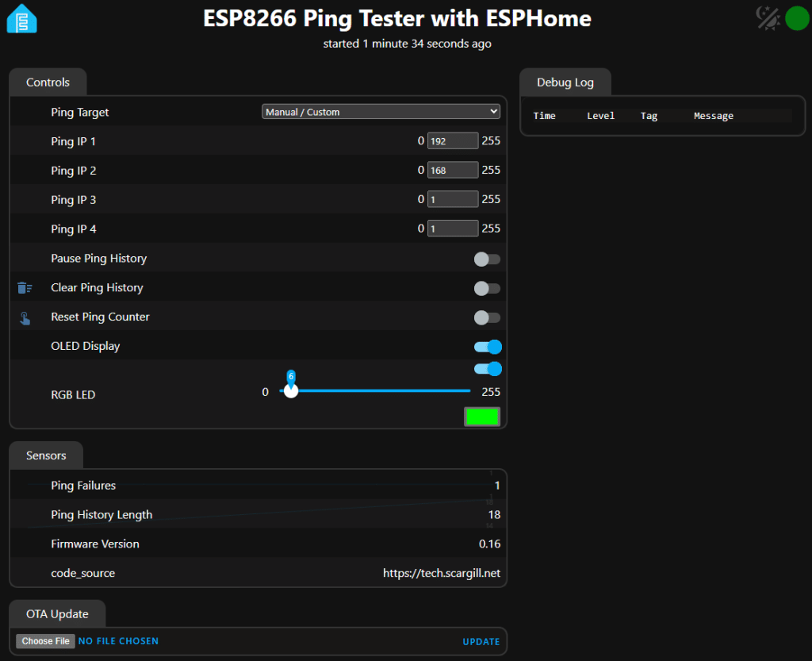Click the Level column header in Debug Log
Viewport: 812px width, 661px height.
pyautogui.click(x=601, y=116)
